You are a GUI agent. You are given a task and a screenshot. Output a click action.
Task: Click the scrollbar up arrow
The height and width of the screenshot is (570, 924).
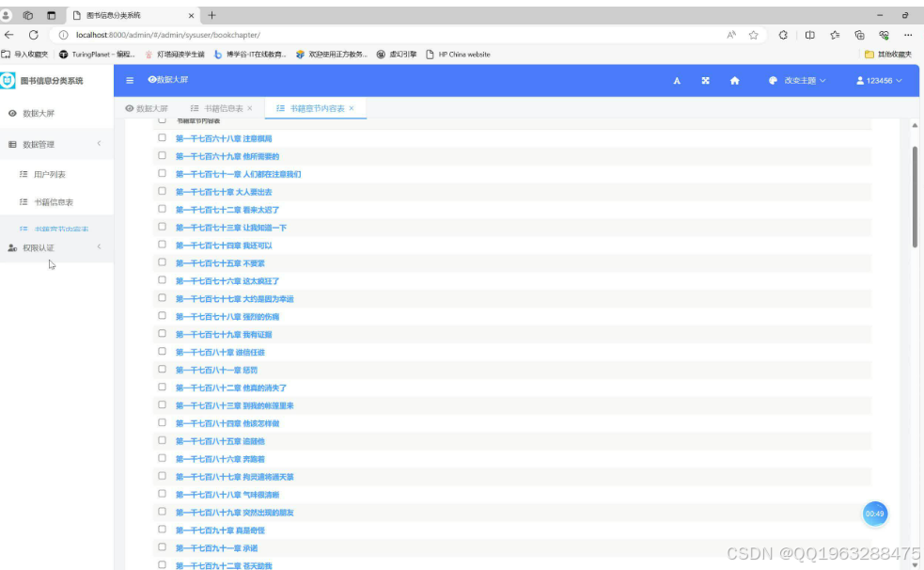click(915, 125)
